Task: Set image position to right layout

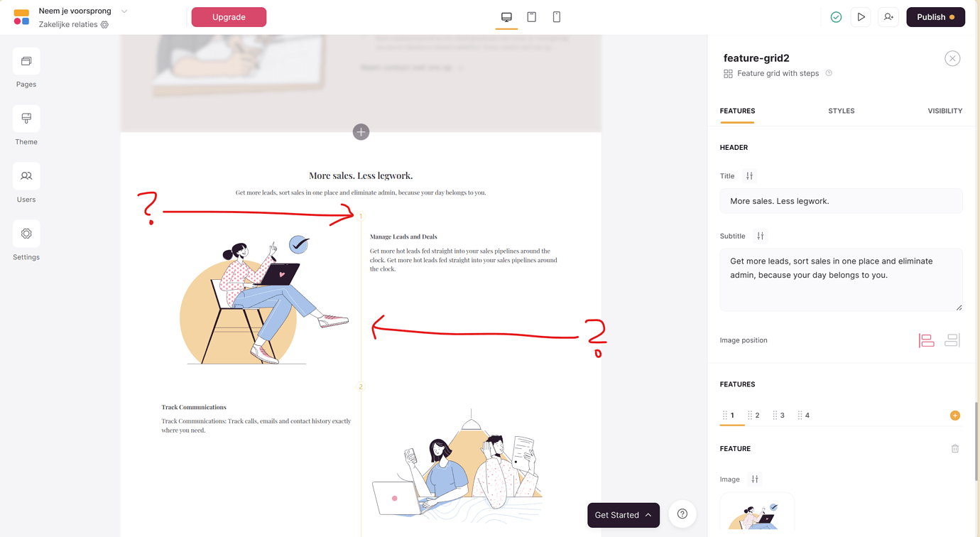Action: coord(952,340)
